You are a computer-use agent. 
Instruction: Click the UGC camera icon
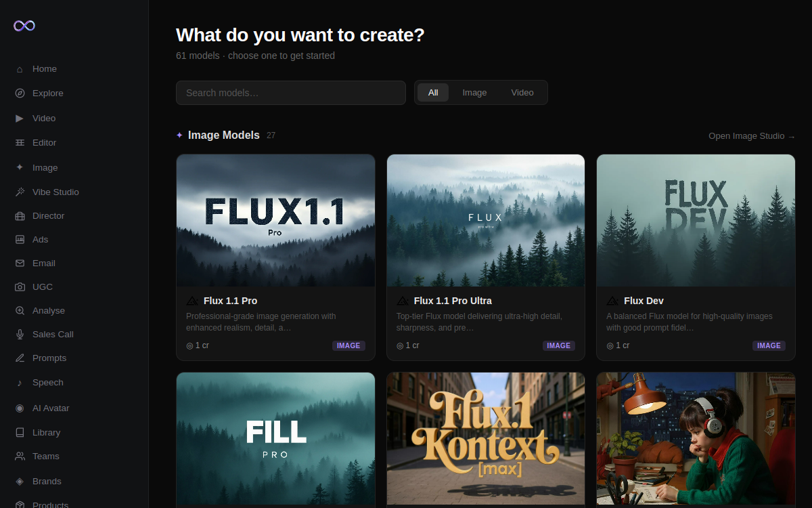click(x=20, y=287)
